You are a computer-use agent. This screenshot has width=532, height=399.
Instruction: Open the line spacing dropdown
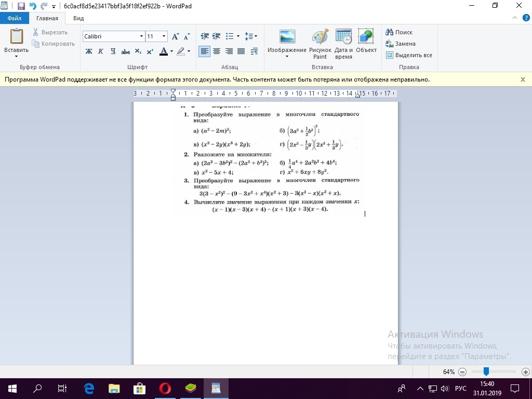(251, 36)
